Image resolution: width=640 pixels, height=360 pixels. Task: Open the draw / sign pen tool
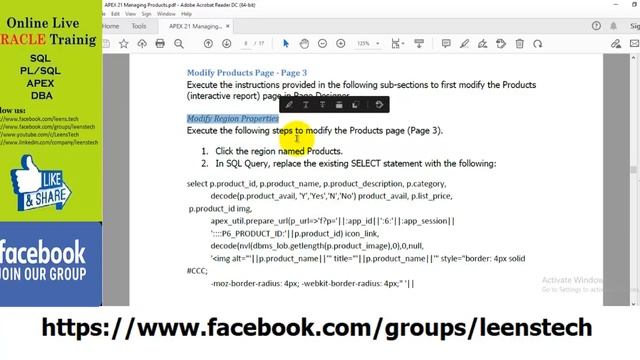pos(482,44)
